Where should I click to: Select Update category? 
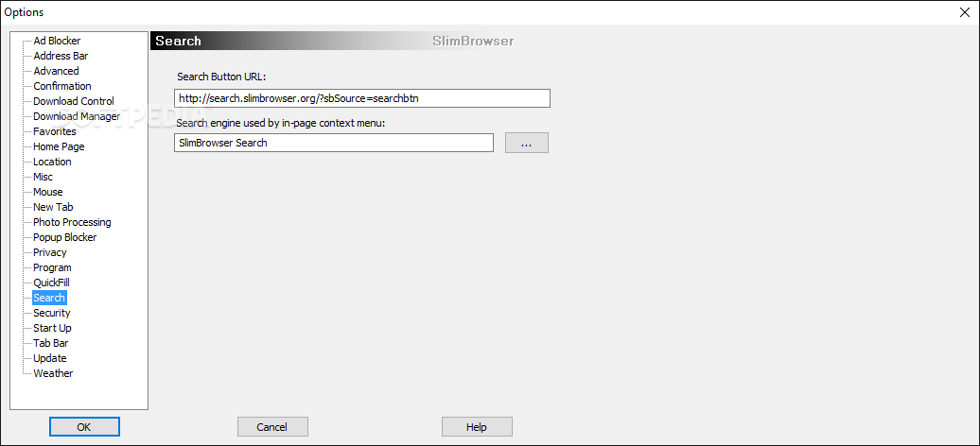[50, 358]
